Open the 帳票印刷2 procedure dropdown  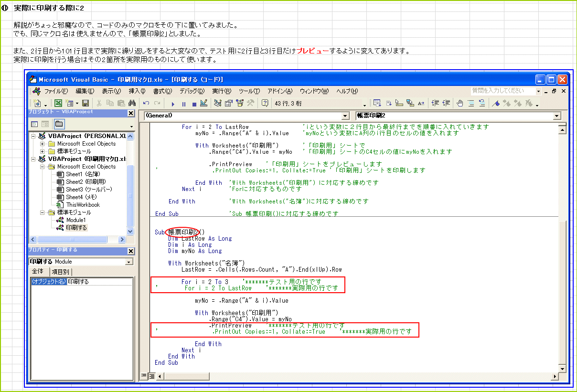coord(556,116)
